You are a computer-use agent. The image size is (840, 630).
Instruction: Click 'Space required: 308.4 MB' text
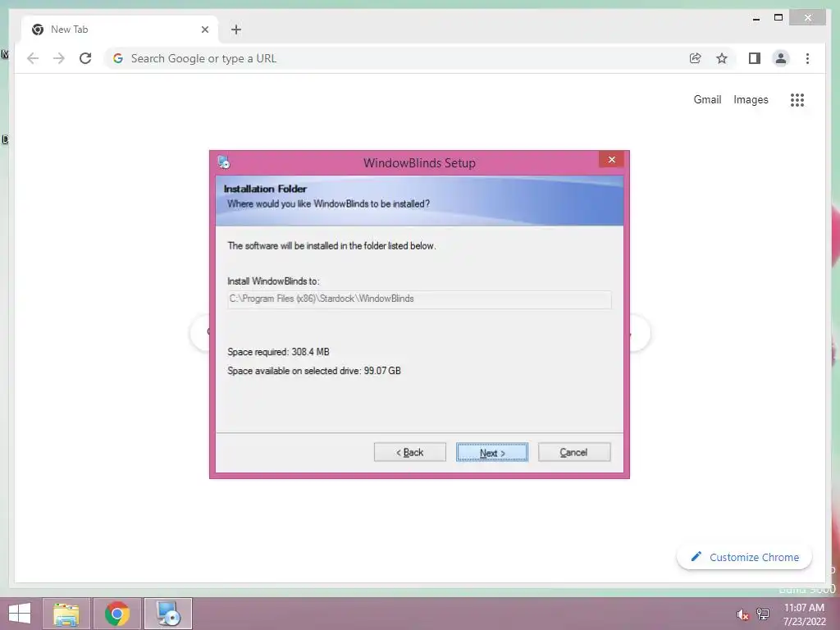click(x=278, y=352)
